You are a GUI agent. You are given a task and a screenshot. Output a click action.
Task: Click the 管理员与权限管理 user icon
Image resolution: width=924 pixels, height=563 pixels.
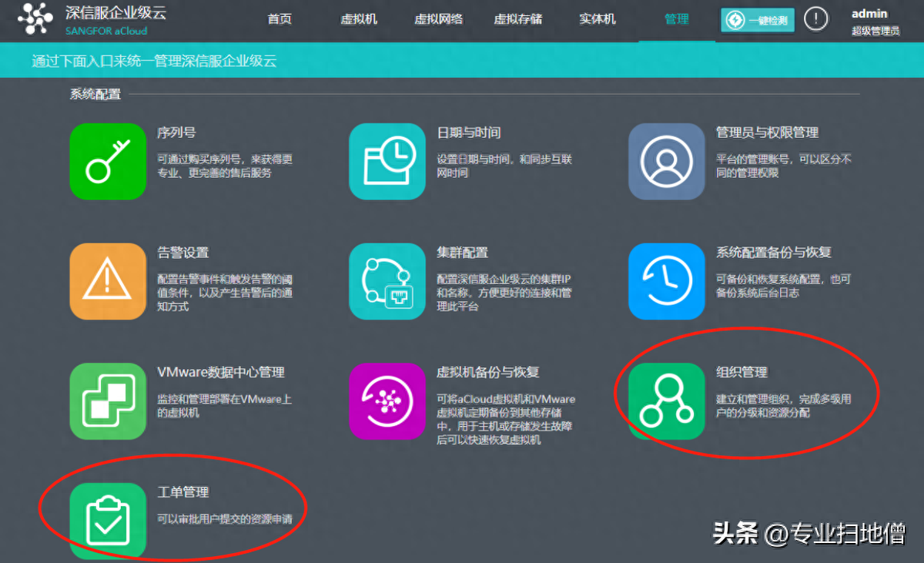click(665, 162)
